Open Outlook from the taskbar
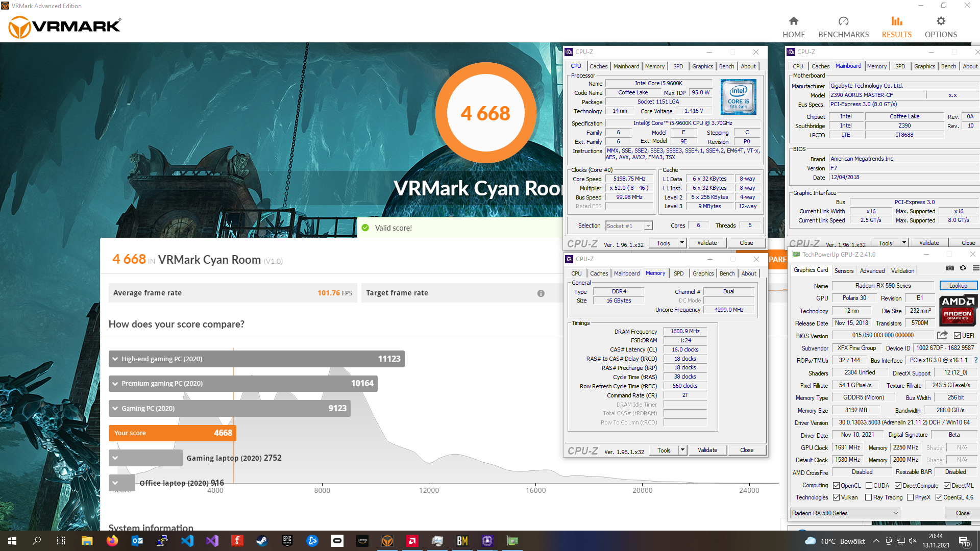Image resolution: width=980 pixels, height=551 pixels. click(x=137, y=541)
